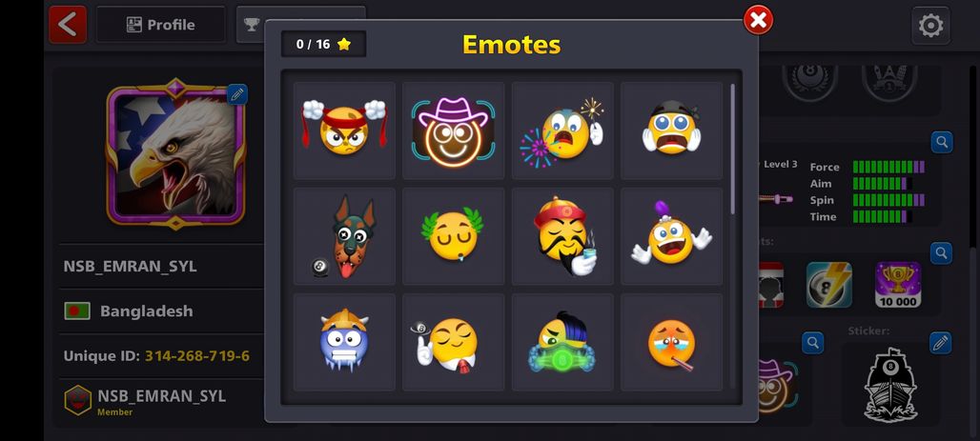Select the Doberman dog emote
This screenshot has height=441, width=980.
coord(344,237)
